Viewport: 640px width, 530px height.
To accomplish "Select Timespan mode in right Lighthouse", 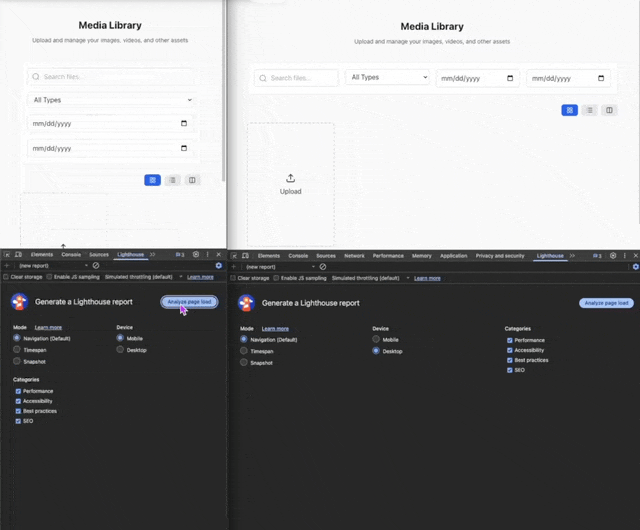I will [x=244, y=351].
